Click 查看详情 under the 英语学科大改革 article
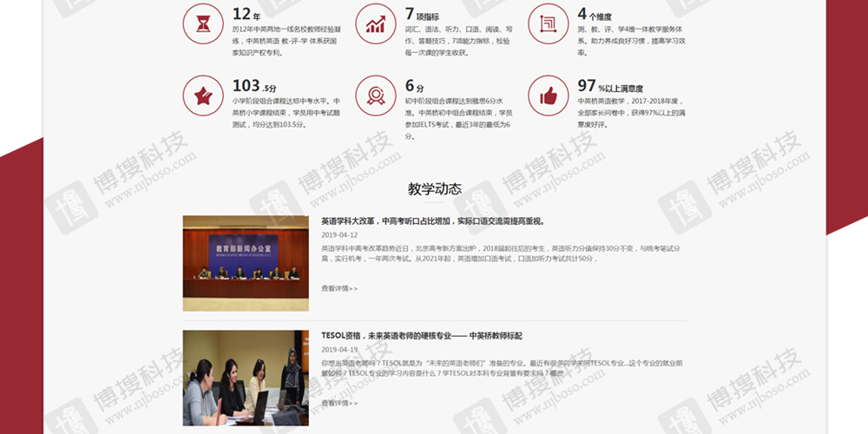Screen dimensions: 868x434 click(x=339, y=288)
